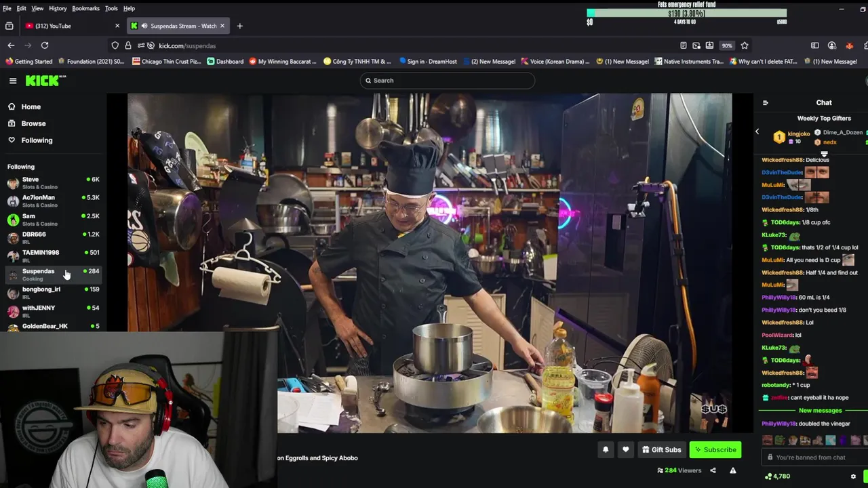The width and height of the screenshot is (868, 488).
Task: Open the Dashboard bookmark
Action: click(x=225, y=61)
